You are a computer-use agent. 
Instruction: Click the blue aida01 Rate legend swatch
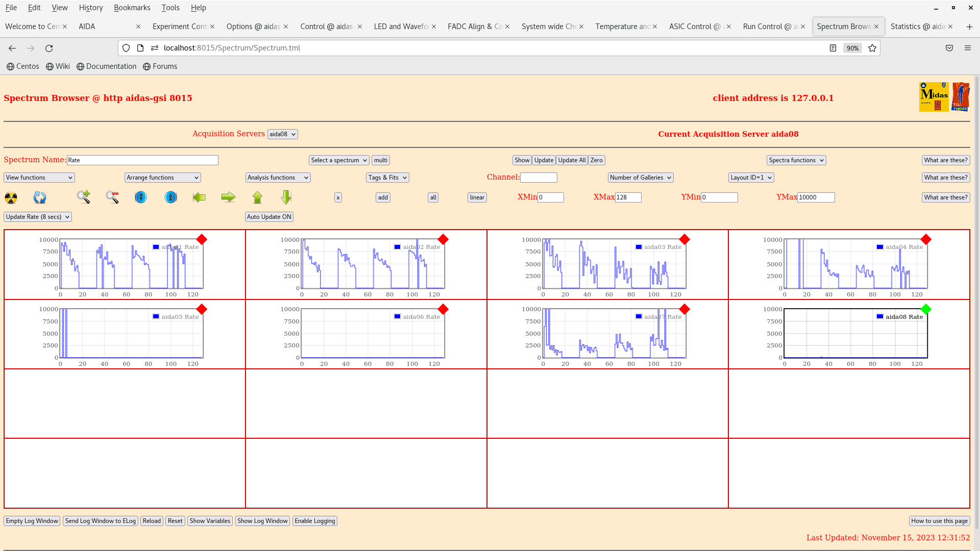pyautogui.click(x=156, y=247)
